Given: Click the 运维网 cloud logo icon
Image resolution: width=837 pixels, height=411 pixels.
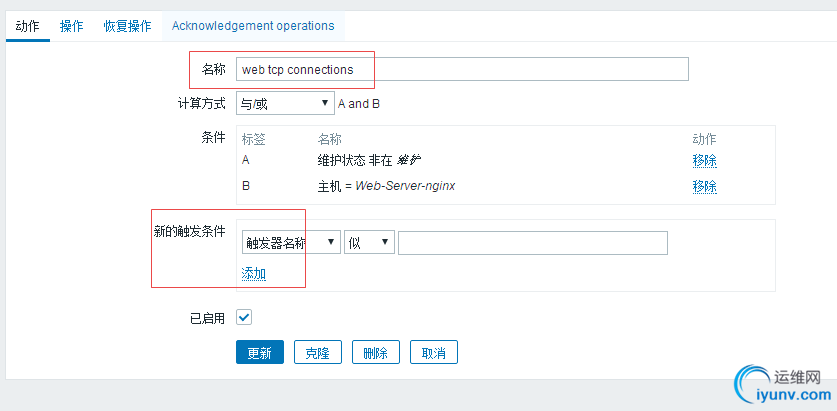Looking at the screenshot, I should (751, 383).
